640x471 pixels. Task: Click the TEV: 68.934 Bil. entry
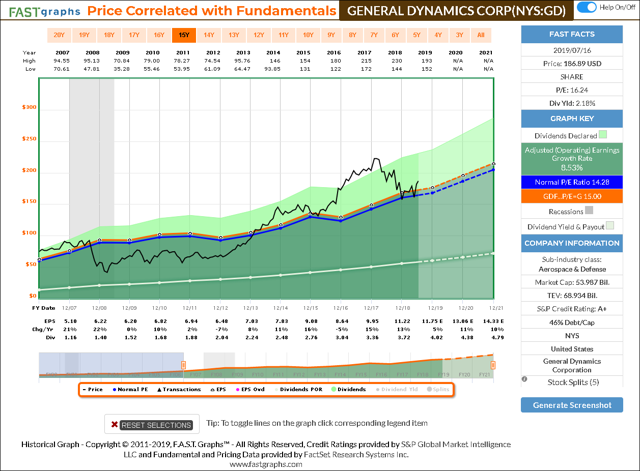[x=572, y=295]
